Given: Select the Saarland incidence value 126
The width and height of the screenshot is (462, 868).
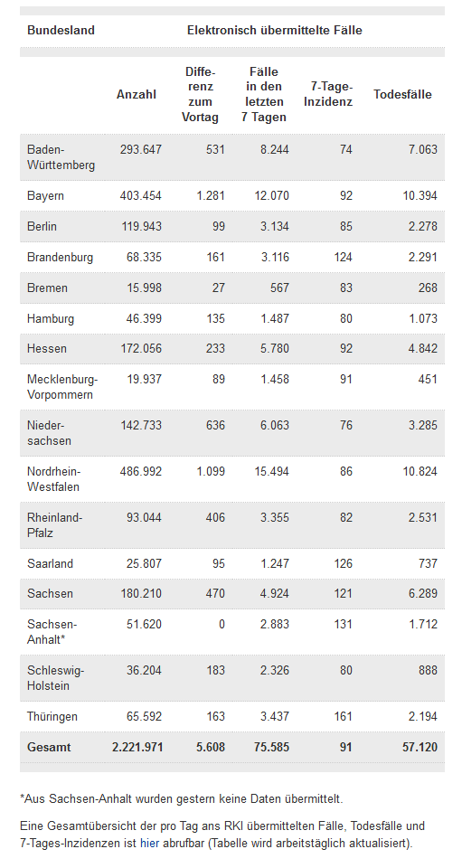Looking at the screenshot, I should [343, 564].
